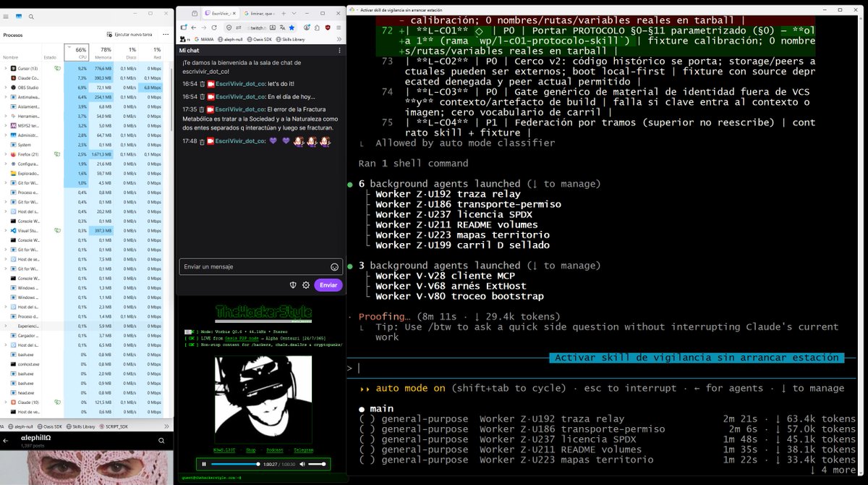This screenshot has height=485, width=868.
Task: Expand the OBS Studio process group
Action: point(6,87)
